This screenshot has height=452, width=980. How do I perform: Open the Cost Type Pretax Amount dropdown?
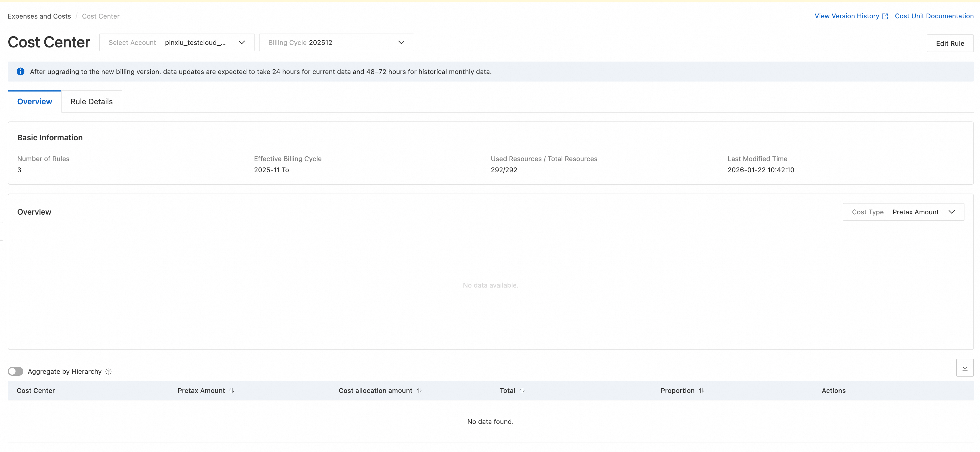[x=903, y=212]
